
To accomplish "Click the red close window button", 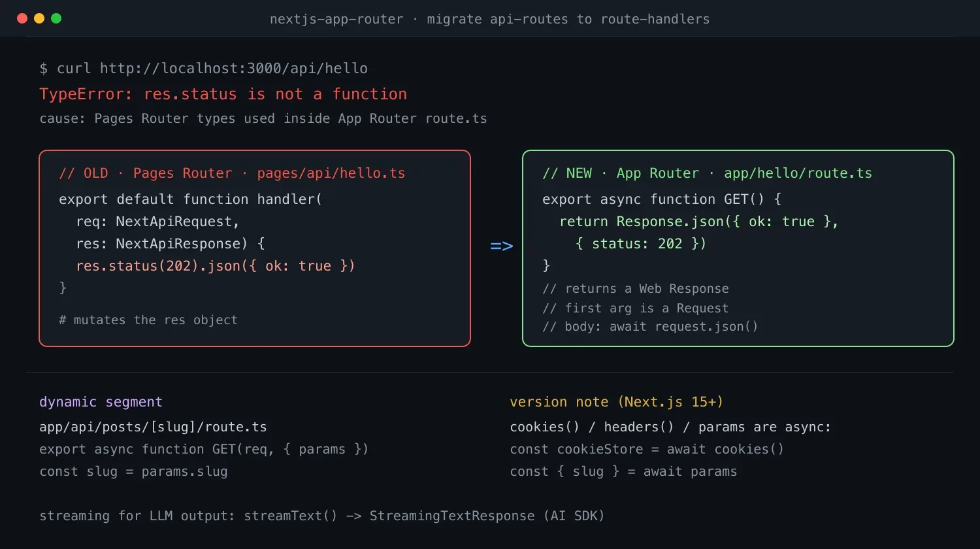I will coord(22,18).
